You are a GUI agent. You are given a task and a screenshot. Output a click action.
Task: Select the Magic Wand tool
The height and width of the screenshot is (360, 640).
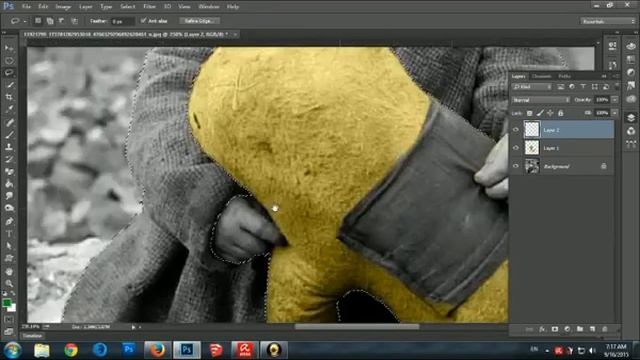pos(9,85)
